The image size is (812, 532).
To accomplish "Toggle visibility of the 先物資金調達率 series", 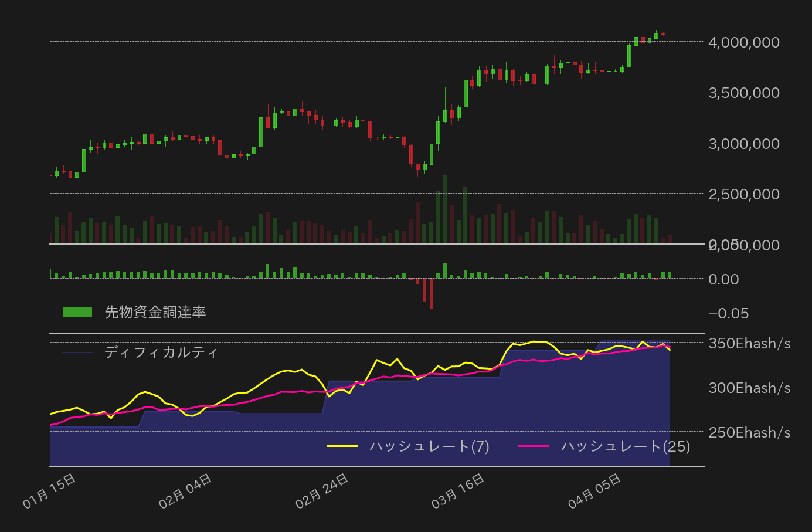I will click(77, 313).
